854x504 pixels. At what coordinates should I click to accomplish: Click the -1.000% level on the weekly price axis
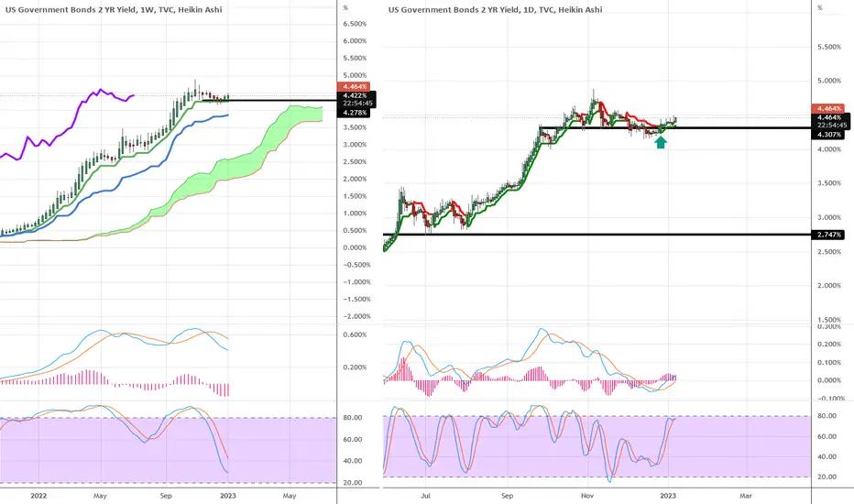pos(356,281)
